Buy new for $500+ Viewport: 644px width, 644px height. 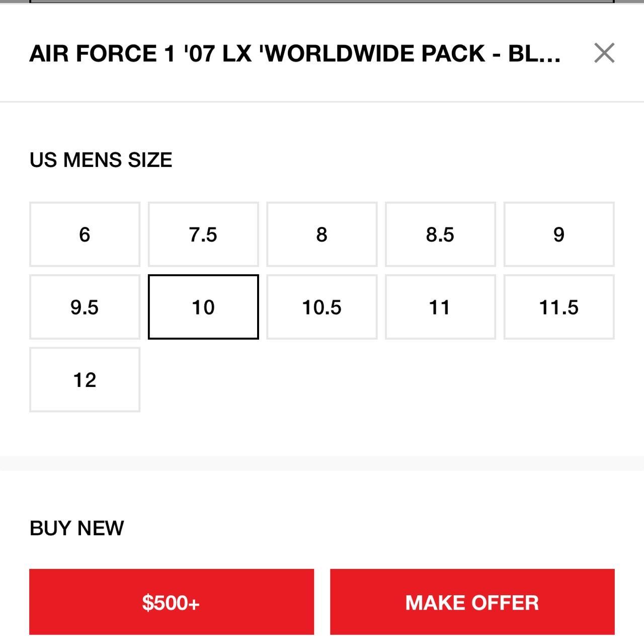172,602
